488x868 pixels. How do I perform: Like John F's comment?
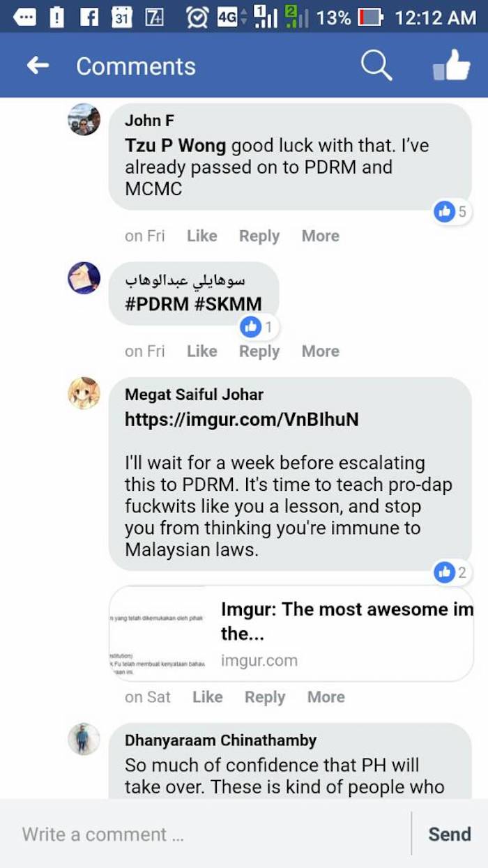click(201, 236)
